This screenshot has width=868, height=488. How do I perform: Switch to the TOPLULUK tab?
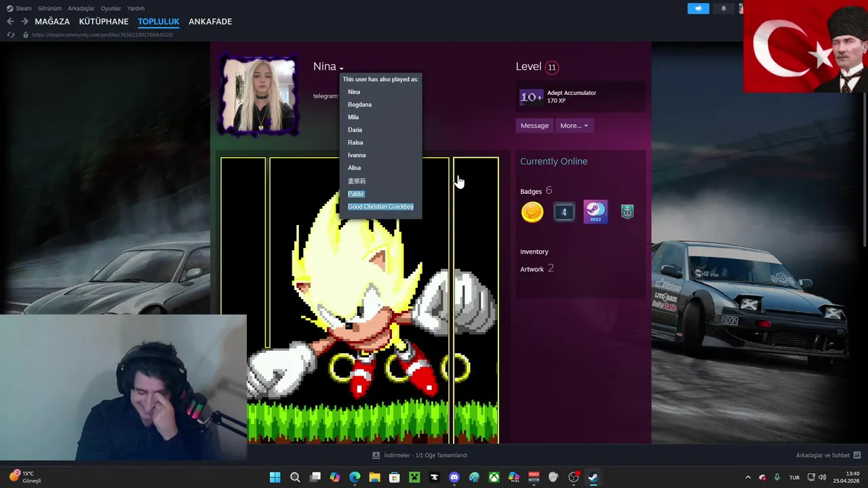pyautogui.click(x=159, y=22)
